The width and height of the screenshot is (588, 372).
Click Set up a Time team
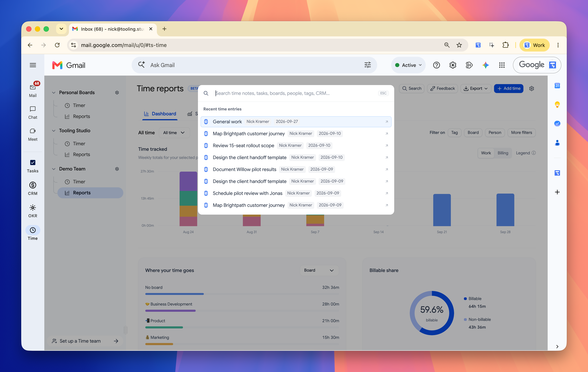[85, 341]
